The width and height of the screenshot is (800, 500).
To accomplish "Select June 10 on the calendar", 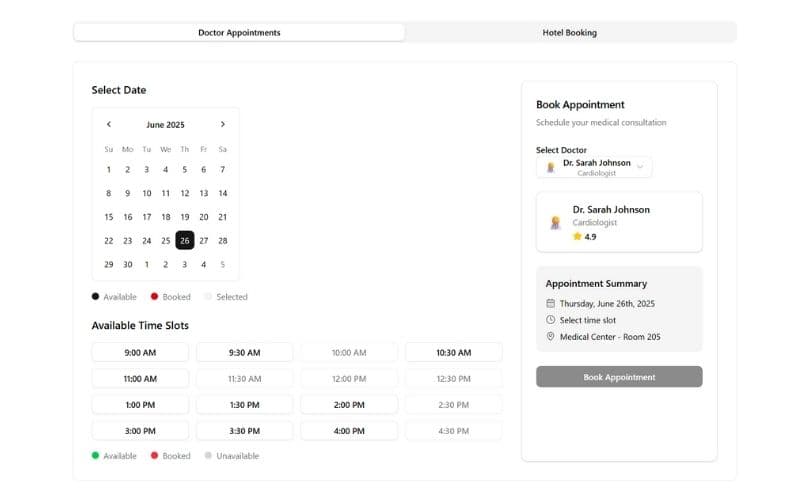I will coord(146,193).
